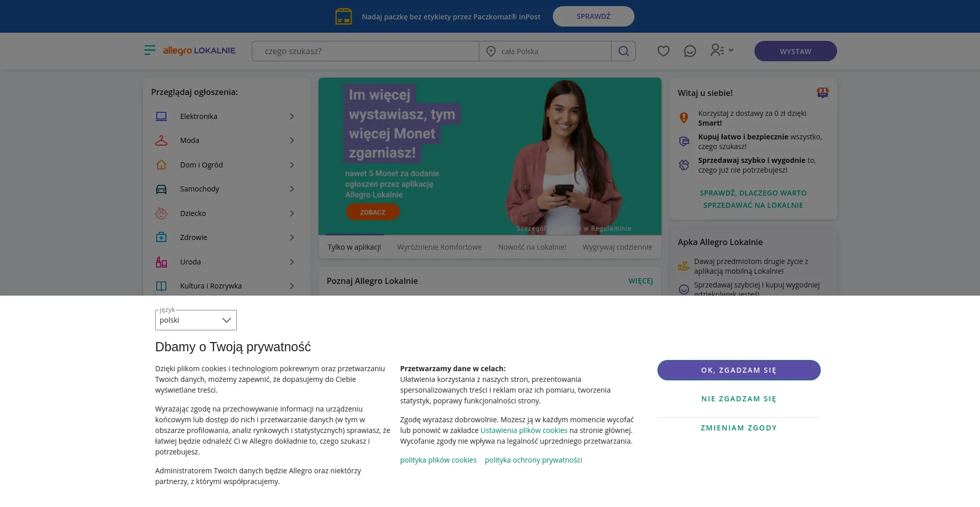Open polityka ochrony prywatności link
Viewport: 980px width, 507px height.
[533, 460]
